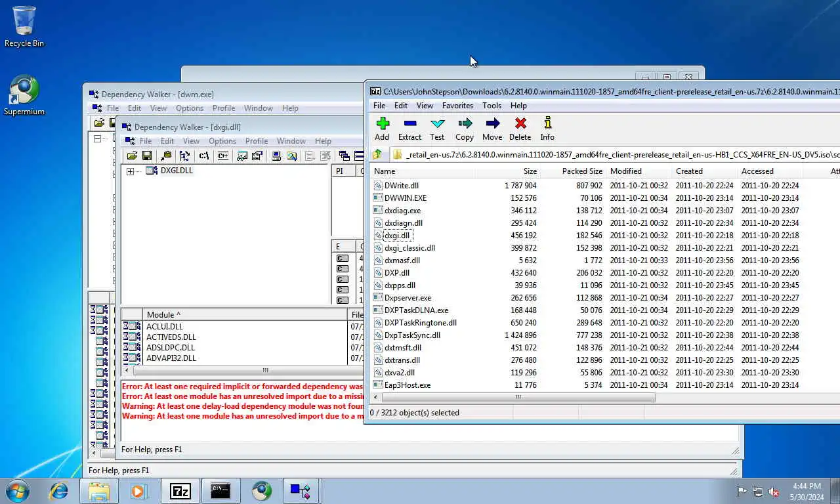This screenshot has height=504, width=840.
Task: Select Eap3Host.exe in 7-Zip list
Action: tap(408, 385)
